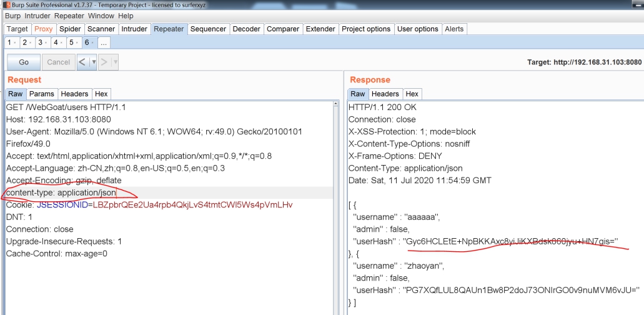Click the Burp Suite title bar icon
This screenshot has height=315, width=644.
(7, 4)
